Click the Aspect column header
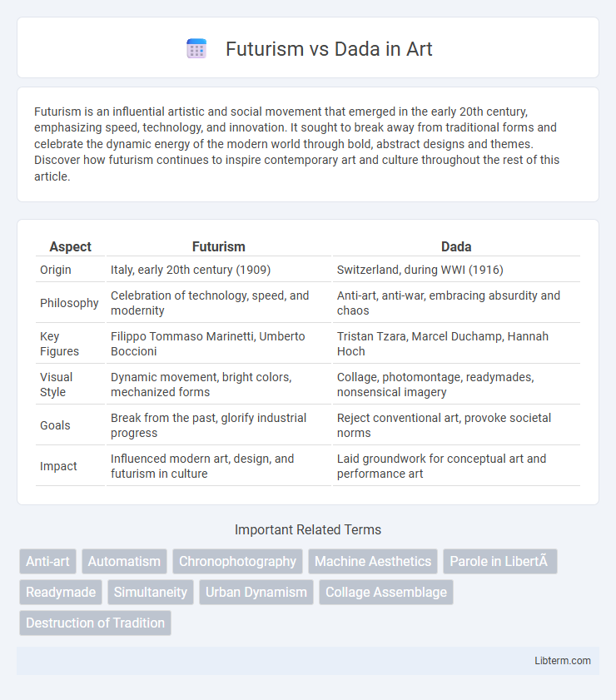 coord(70,246)
